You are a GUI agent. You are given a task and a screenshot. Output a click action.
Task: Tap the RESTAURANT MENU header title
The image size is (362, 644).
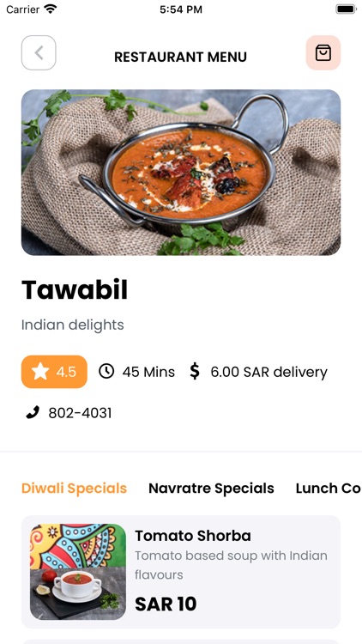pos(181,57)
